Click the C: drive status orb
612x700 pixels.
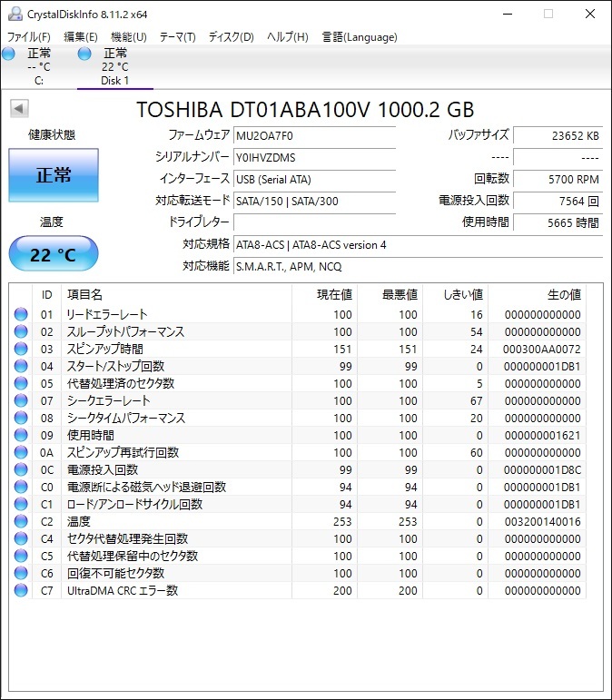click(x=9, y=54)
